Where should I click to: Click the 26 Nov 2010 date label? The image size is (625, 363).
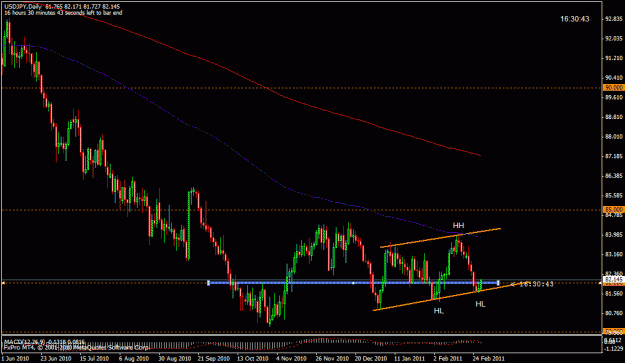(331, 359)
